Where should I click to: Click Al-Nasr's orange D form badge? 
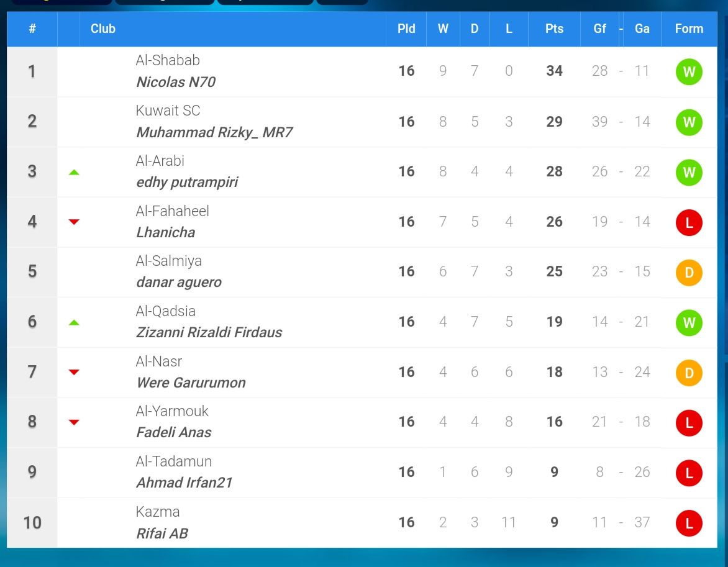[x=689, y=373]
